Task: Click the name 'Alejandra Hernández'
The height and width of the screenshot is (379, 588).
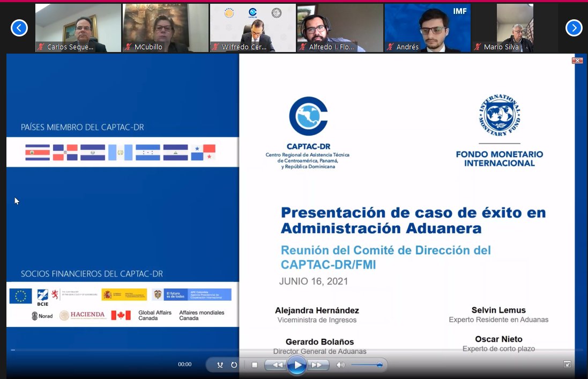Action: tap(317, 310)
